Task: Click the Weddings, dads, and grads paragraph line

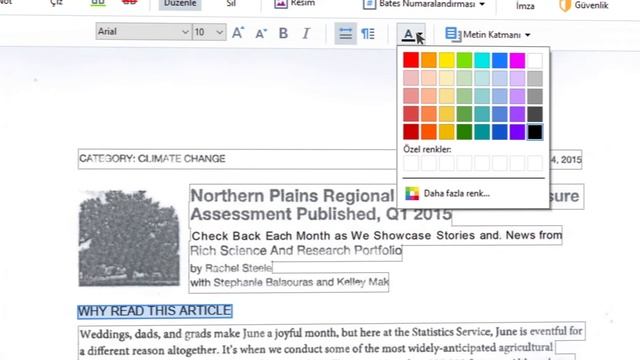Action: click(331, 333)
